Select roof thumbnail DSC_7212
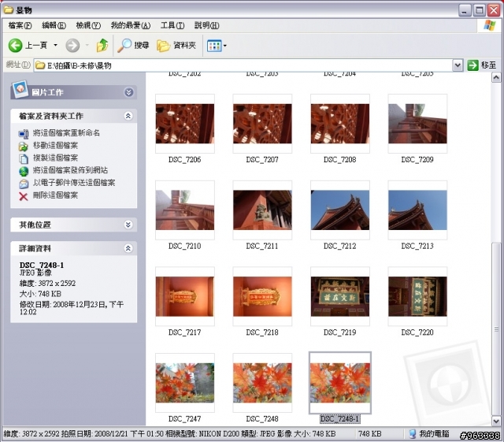The height and width of the screenshot is (442, 504). 340,210
